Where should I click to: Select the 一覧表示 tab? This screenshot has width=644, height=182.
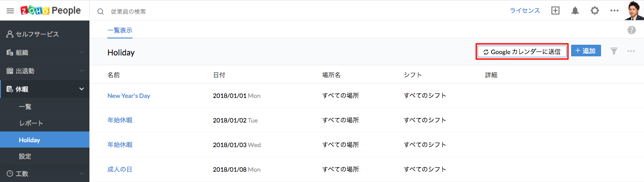[120, 30]
